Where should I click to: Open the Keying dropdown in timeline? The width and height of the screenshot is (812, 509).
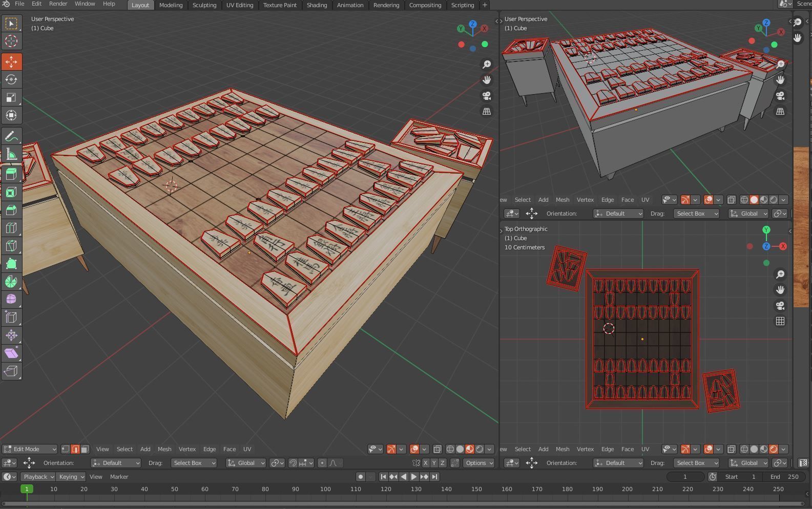coord(71,477)
